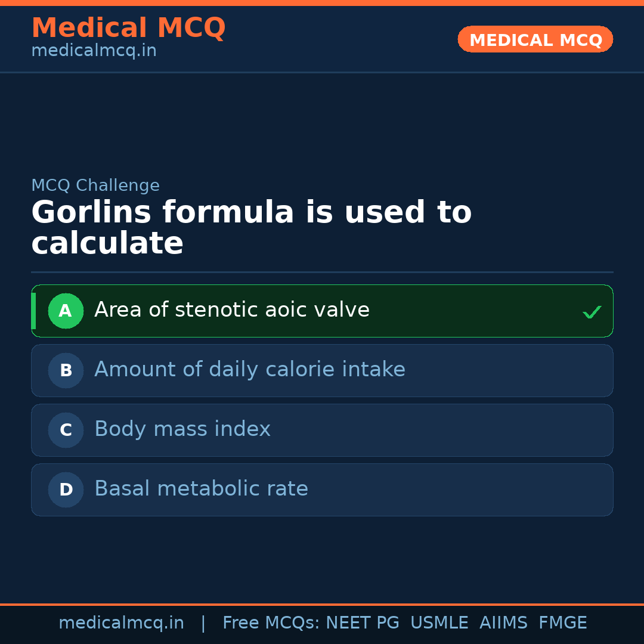Click the 'Gorlins formula' question text
Viewport: 644px width, 644px height.
tap(251, 228)
